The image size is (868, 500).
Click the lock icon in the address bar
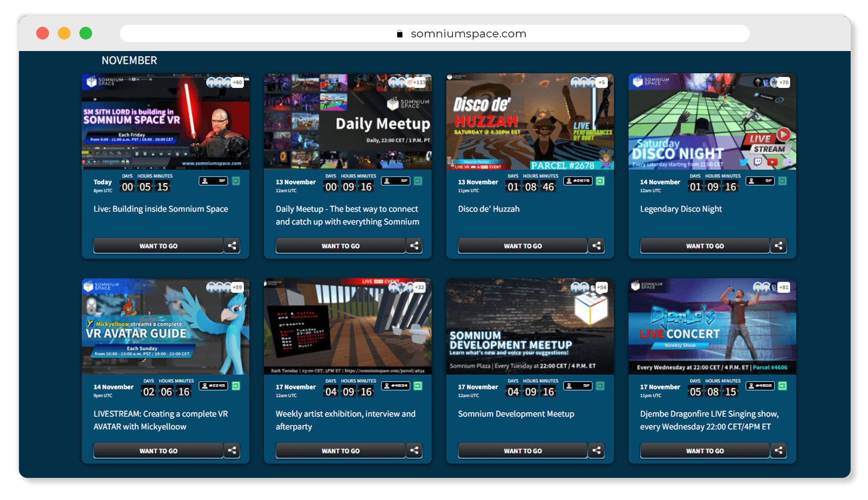(x=400, y=34)
